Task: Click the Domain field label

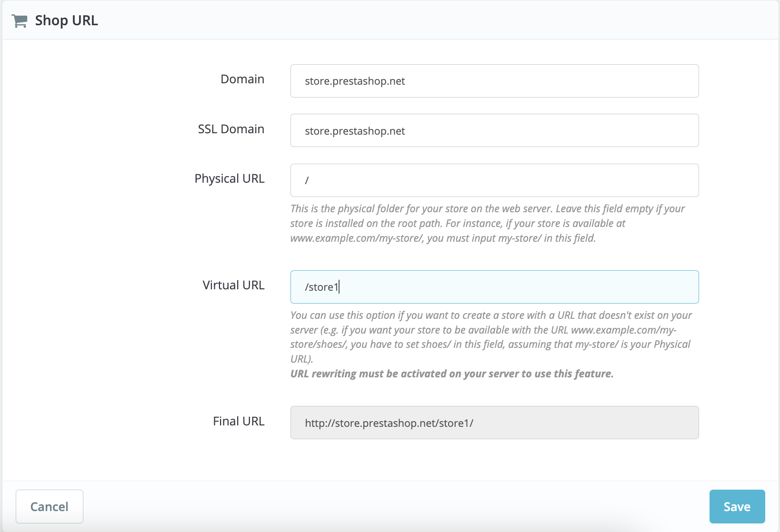Action: (x=242, y=79)
